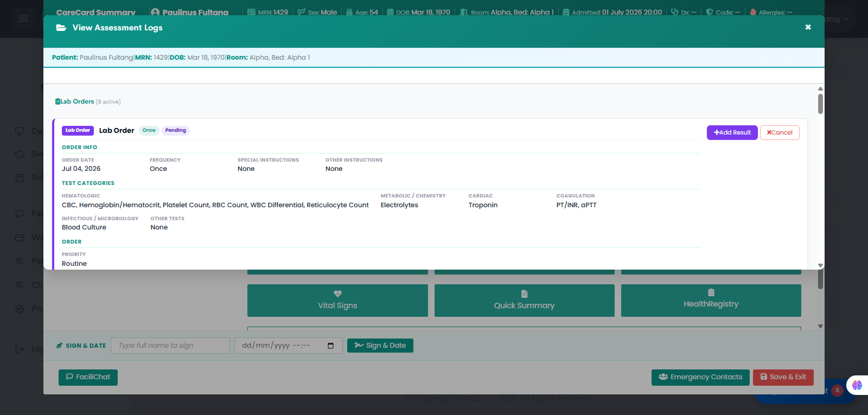Viewport: 868px width, 415px height.
Task: Close the View Assessment Logs dialog
Action: click(808, 27)
